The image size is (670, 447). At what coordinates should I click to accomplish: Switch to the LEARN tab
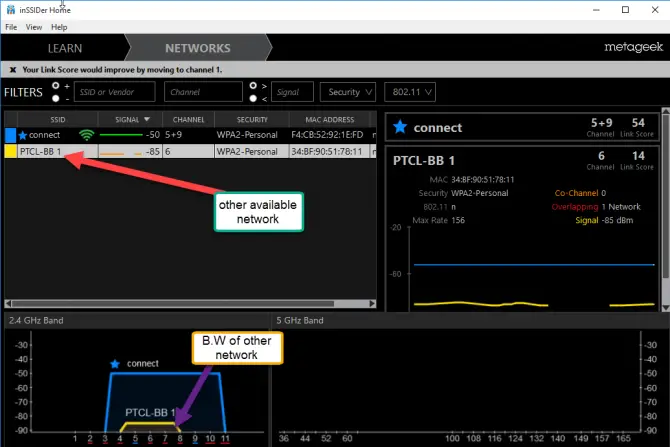click(x=64, y=48)
